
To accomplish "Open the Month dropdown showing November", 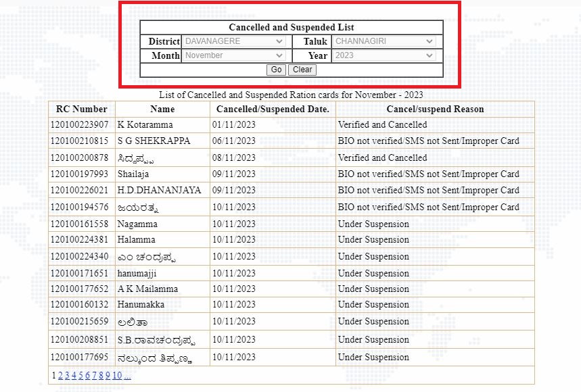I will pos(233,55).
